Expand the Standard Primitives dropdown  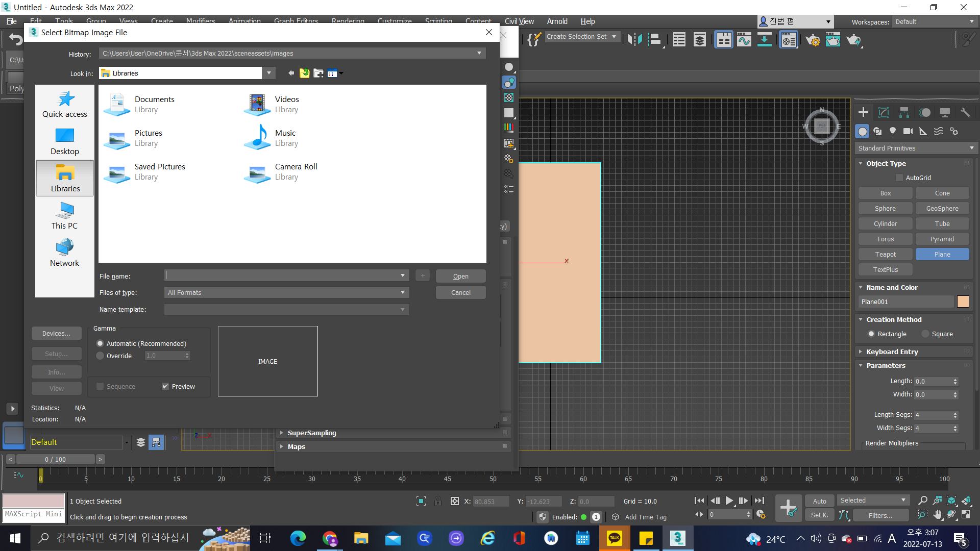coord(916,148)
